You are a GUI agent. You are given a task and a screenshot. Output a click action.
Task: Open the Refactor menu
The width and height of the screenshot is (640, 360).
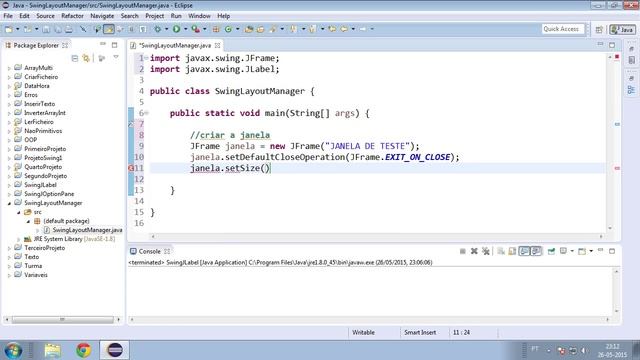(x=72, y=16)
